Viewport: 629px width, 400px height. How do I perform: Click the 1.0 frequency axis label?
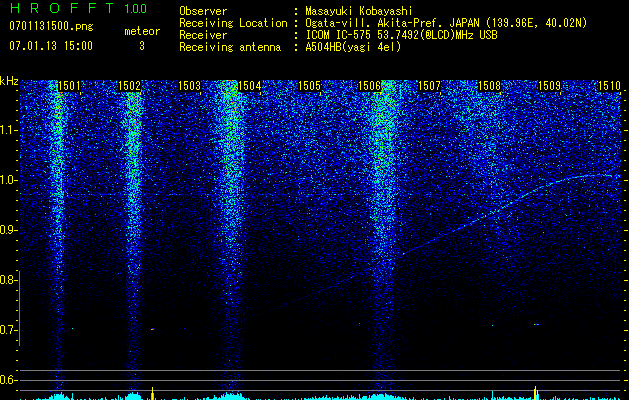click(8, 180)
